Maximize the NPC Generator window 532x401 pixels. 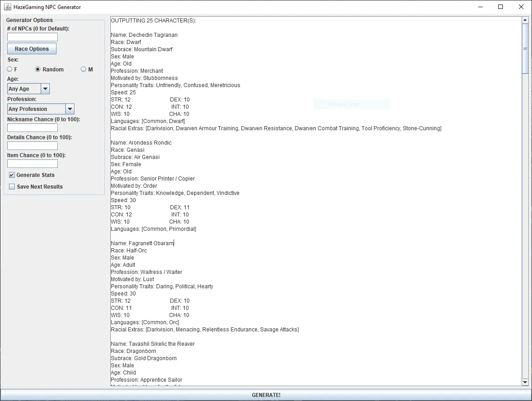(501, 7)
